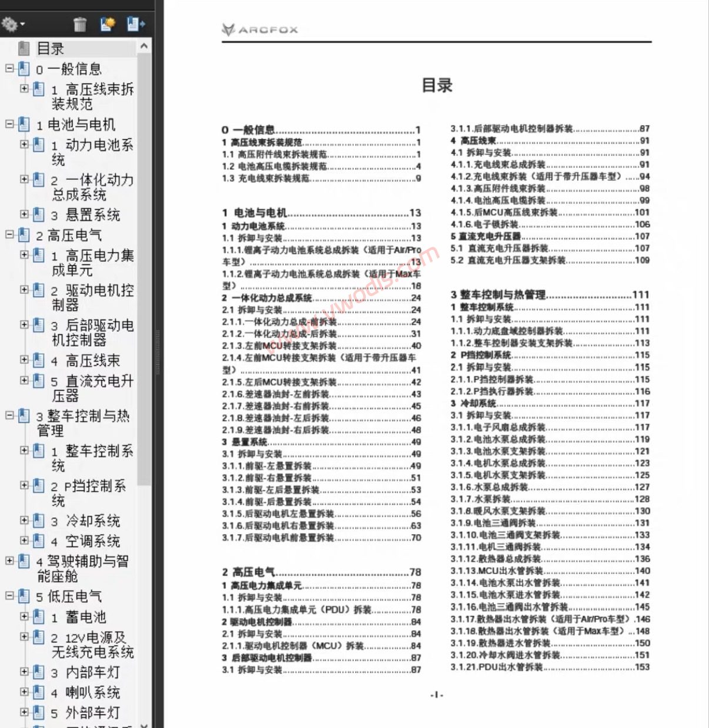
Task: Open bookmark '1 蓄电池'
Action: [78, 617]
